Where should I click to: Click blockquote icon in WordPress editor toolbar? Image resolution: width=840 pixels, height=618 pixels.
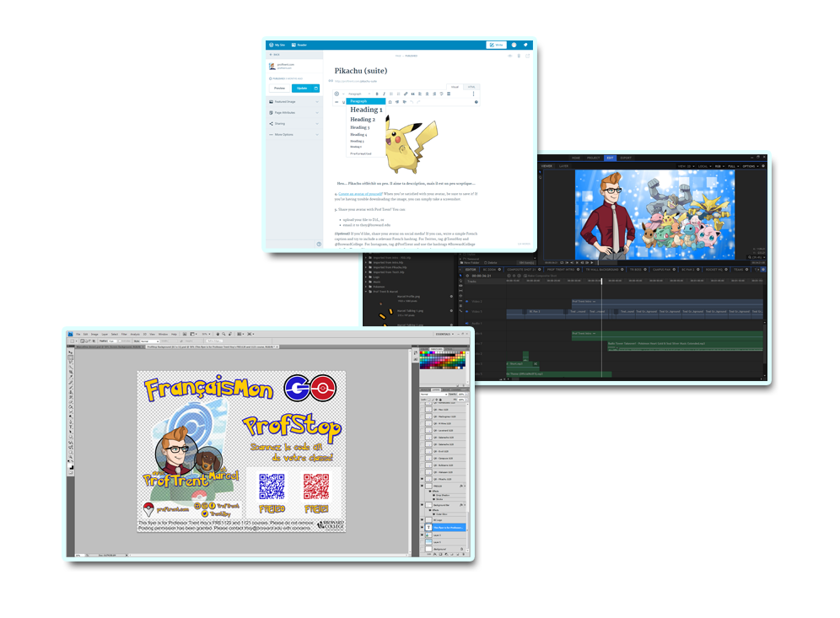(x=413, y=94)
